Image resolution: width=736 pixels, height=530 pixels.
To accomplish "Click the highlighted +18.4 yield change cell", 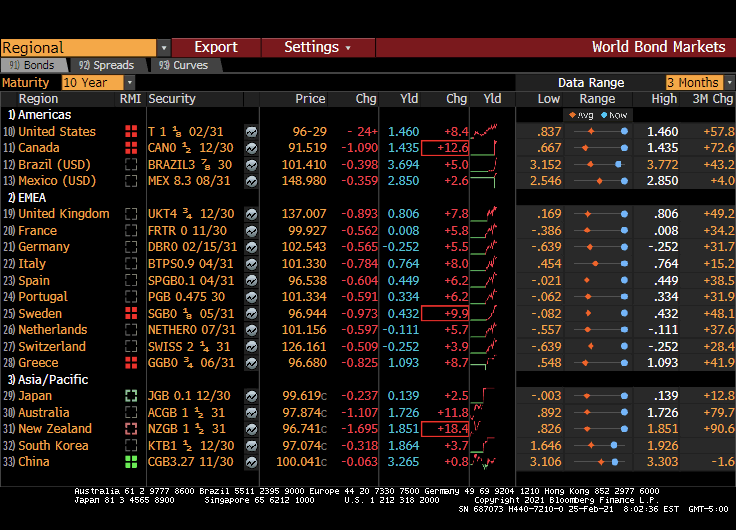I will click(x=445, y=429).
